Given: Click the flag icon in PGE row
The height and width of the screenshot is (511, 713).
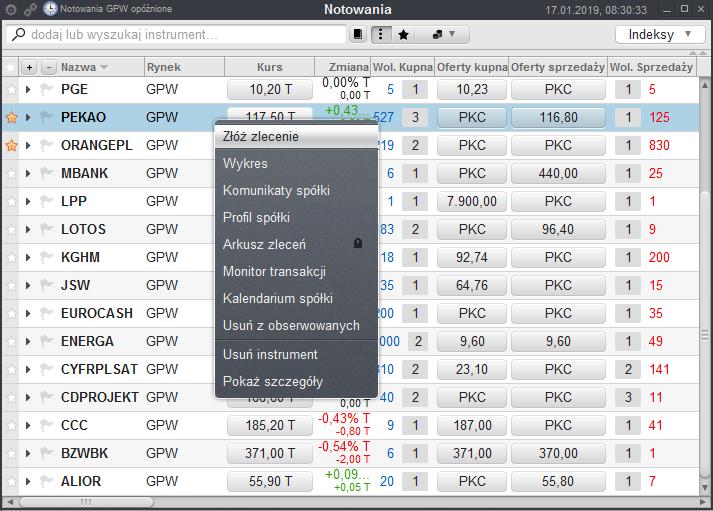Looking at the screenshot, I should pyautogui.click(x=46, y=89).
